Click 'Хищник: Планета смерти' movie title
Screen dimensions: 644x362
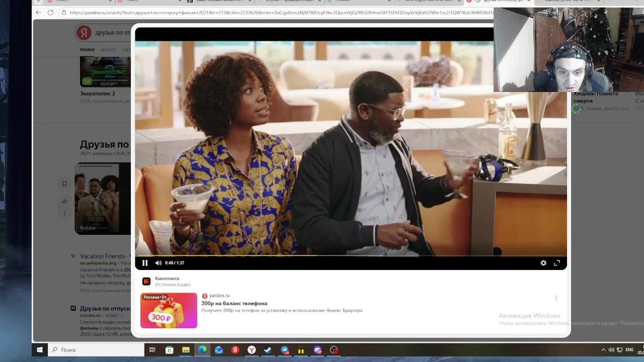pos(596,97)
